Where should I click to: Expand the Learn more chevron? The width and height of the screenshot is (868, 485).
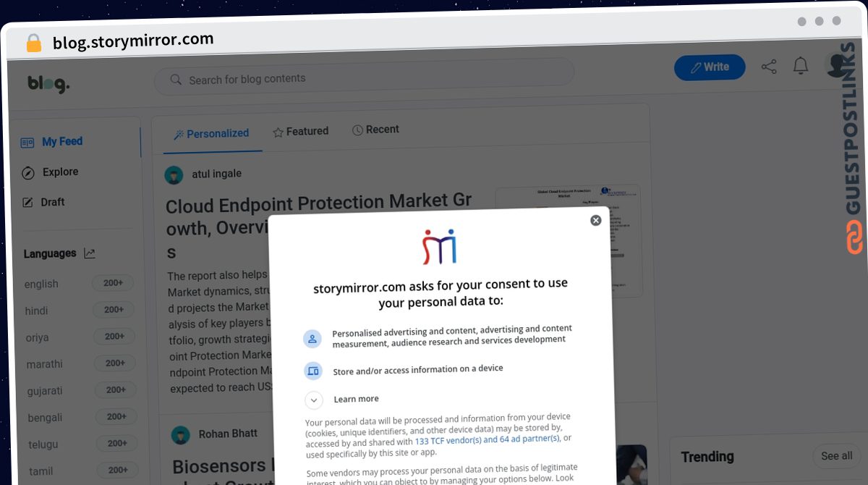click(313, 400)
